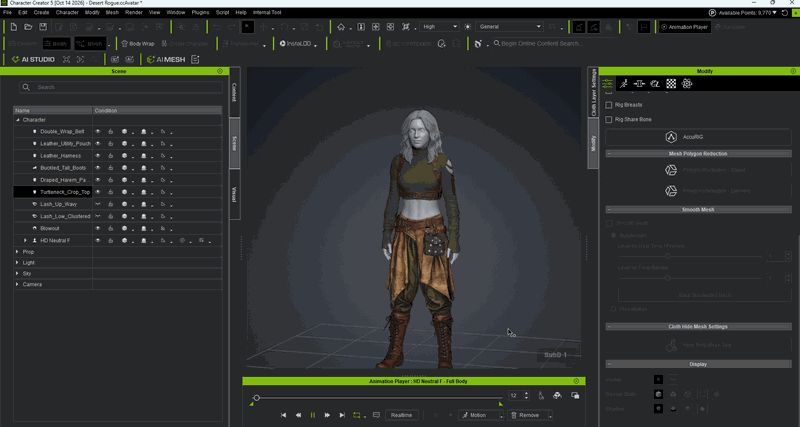This screenshot has height=427, width=800.
Task: Click the figure icon next to frame counter
Action: coord(541,395)
